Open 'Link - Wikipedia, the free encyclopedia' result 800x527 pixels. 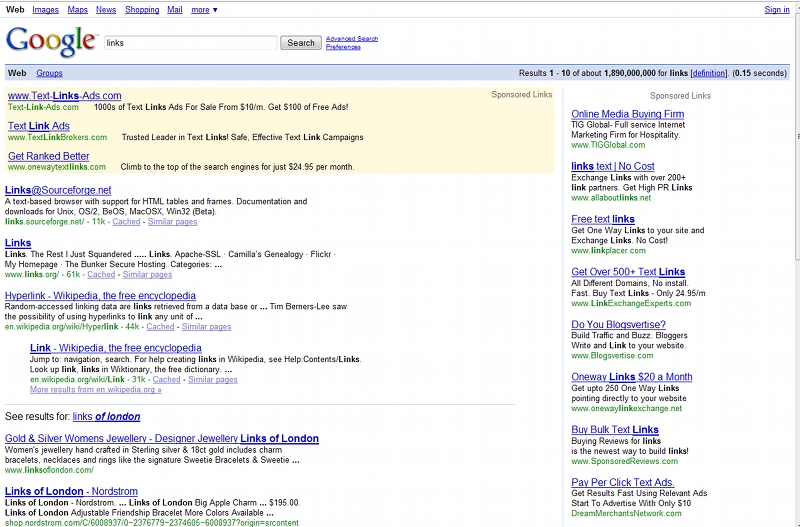[116, 348]
